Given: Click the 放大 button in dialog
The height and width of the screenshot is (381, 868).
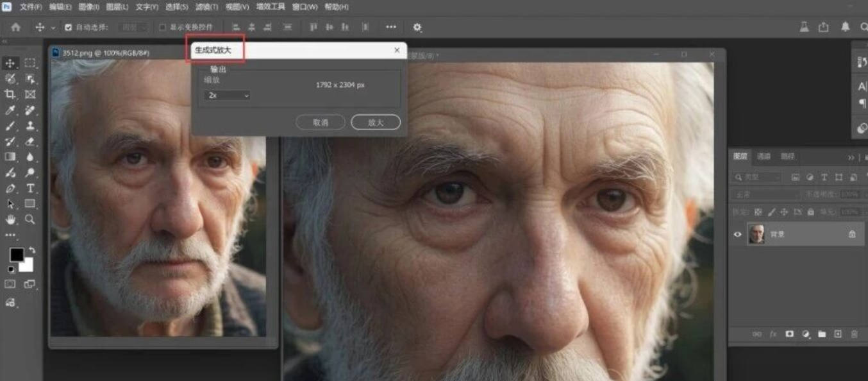Looking at the screenshot, I should [376, 122].
